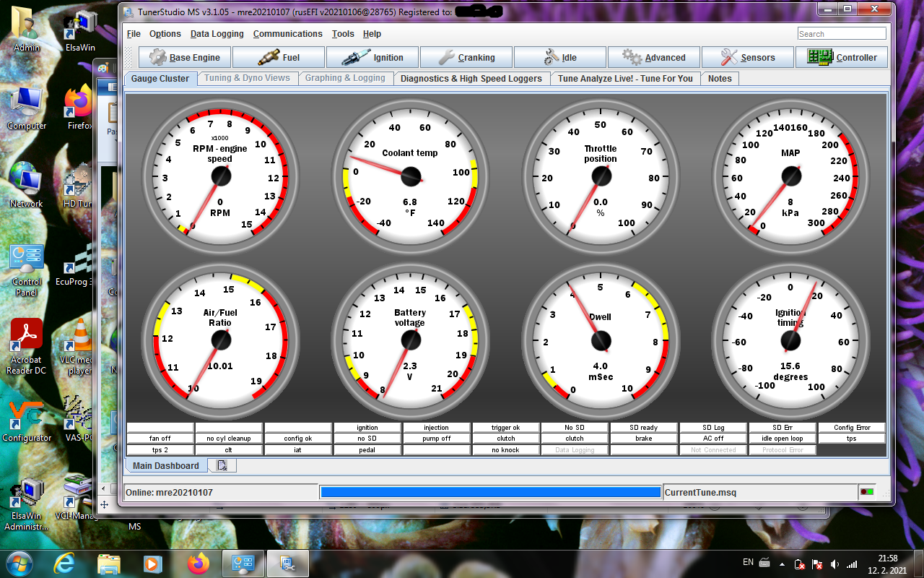Switch to Graphing & Logging tab
Image resolution: width=924 pixels, height=578 pixels.
[345, 78]
